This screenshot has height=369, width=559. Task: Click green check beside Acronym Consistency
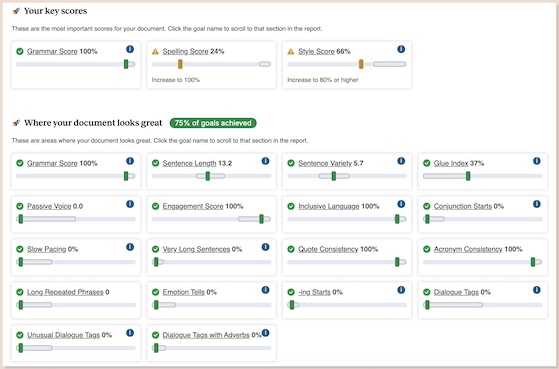click(x=427, y=249)
